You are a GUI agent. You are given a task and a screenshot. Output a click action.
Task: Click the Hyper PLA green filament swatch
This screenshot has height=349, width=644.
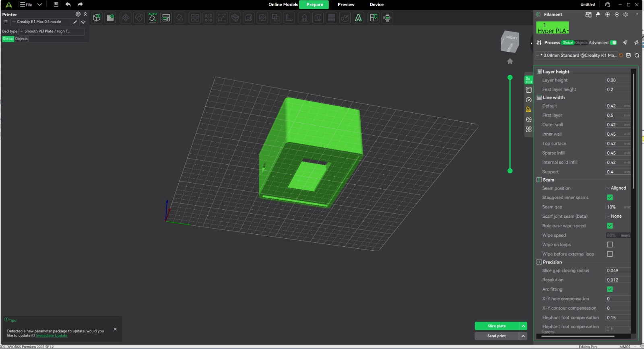(x=553, y=28)
